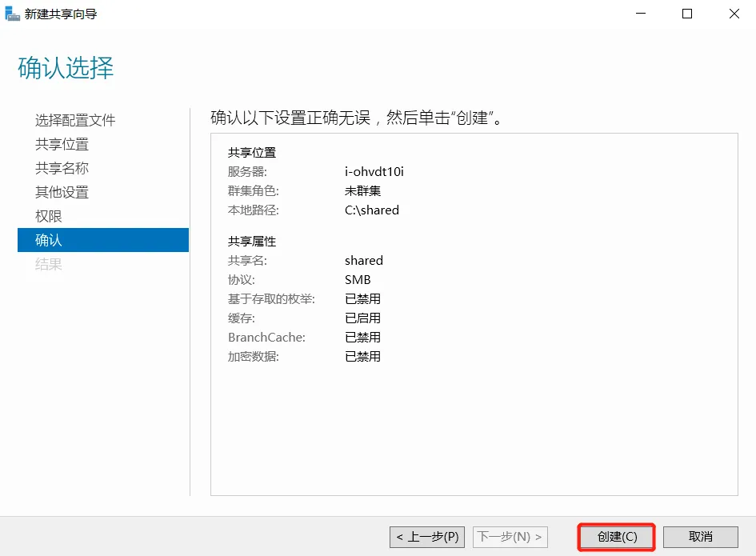
Task: Click the SMB protocol value
Action: click(x=358, y=280)
